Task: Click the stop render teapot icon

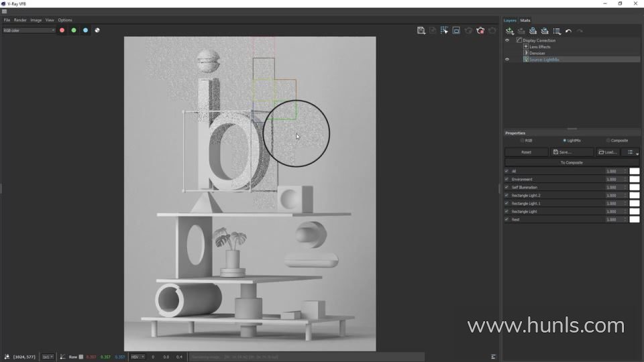Action: (492, 30)
